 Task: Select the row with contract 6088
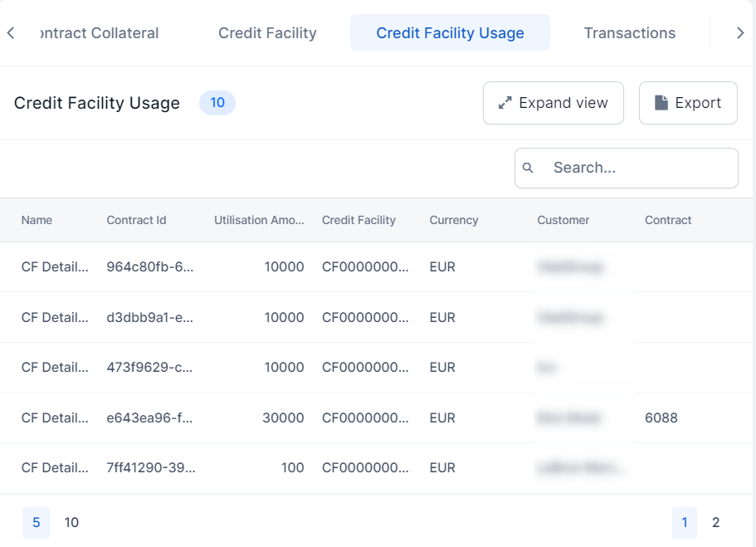pyautogui.click(x=661, y=418)
